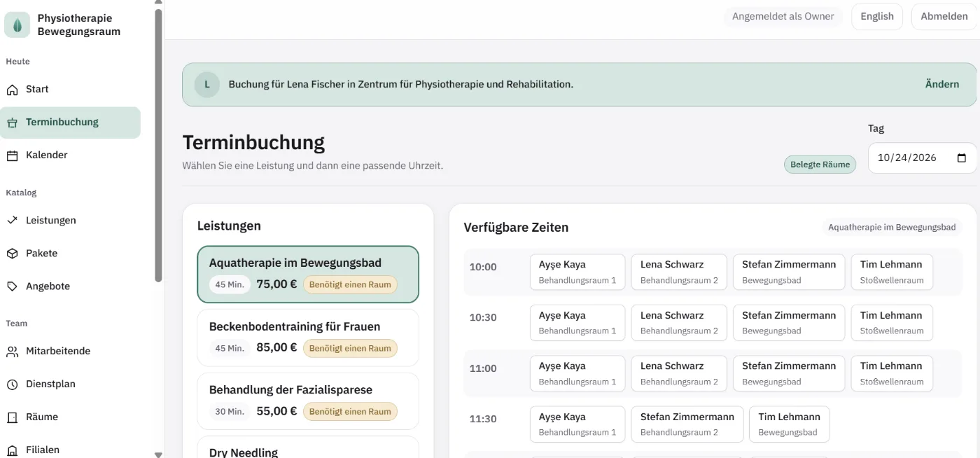Open Räume in the sidebar
Viewport: 980px width, 458px height.
point(70,417)
